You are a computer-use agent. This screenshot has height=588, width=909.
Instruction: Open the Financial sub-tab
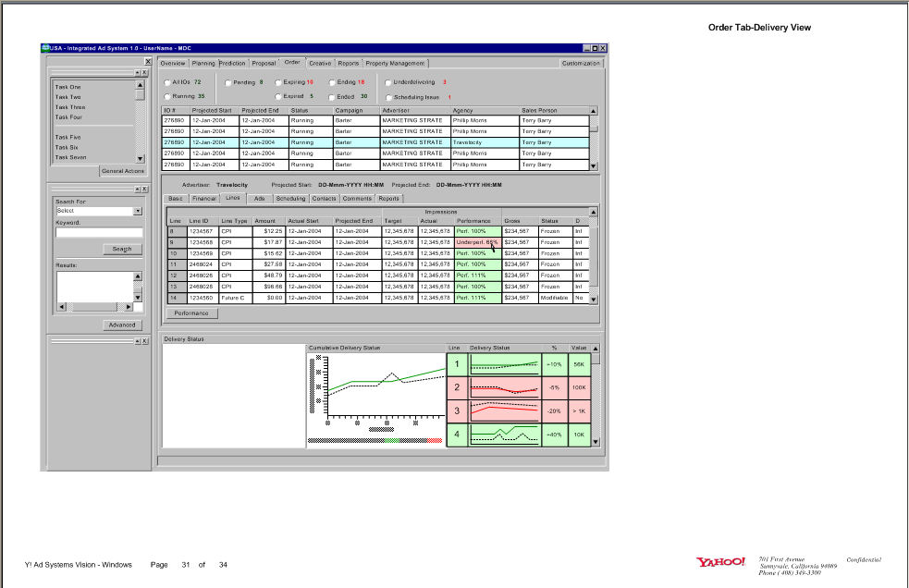coord(204,199)
